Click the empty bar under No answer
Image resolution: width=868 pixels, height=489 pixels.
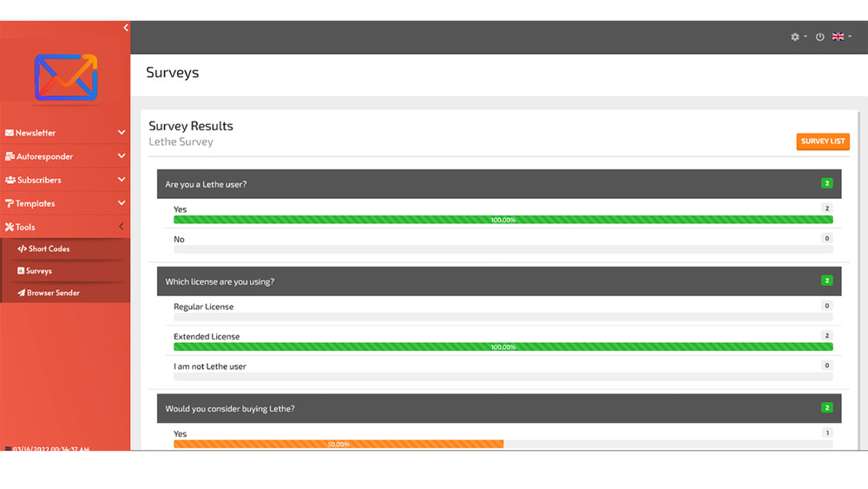click(503, 250)
